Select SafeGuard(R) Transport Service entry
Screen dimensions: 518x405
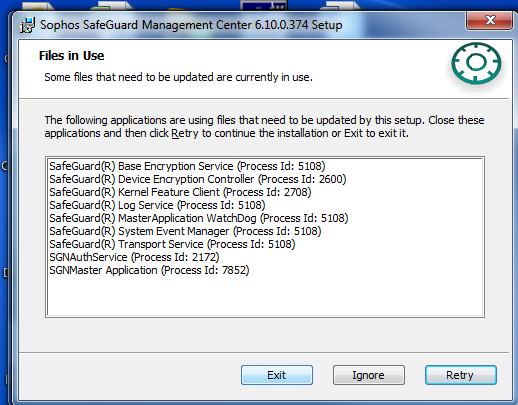(x=172, y=244)
